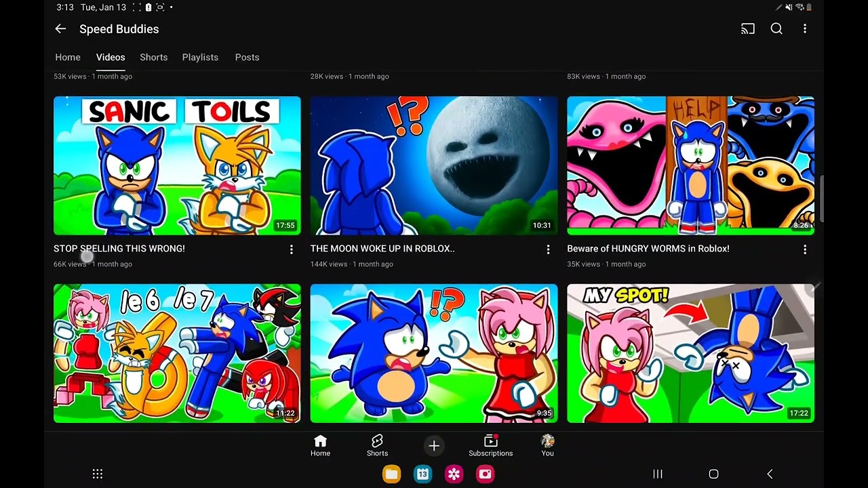Open the app drawer grid icon
The height and width of the screenshot is (488, 868).
point(98,474)
